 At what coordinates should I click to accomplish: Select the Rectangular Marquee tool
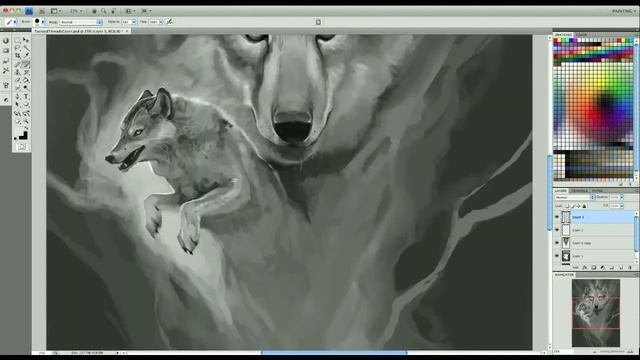(x=18, y=40)
